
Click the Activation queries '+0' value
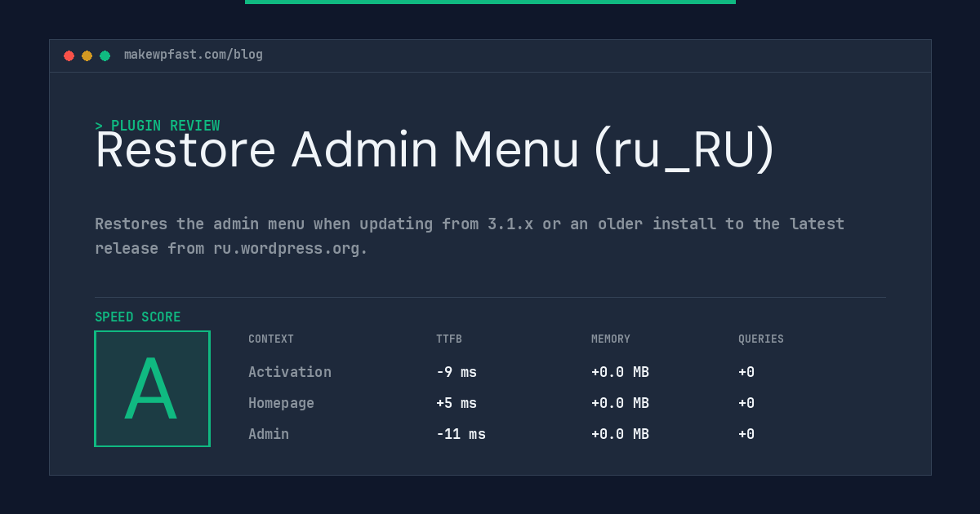(x=746, y=372)
